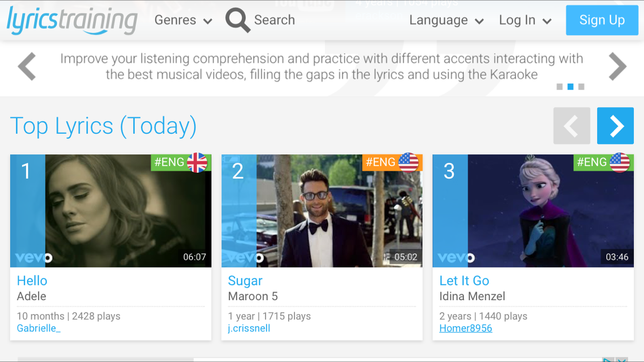Advance to next banner slide arrow
Screen dimensions: 644x362
(x=617, y=66)
